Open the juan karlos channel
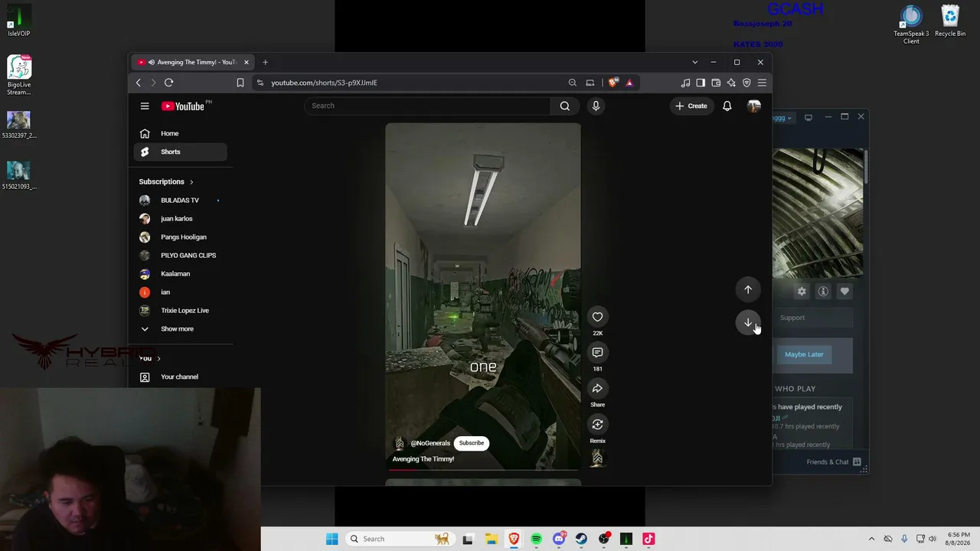Image resolution: width=980 pixels, height=551 pixels. [181, 219]
